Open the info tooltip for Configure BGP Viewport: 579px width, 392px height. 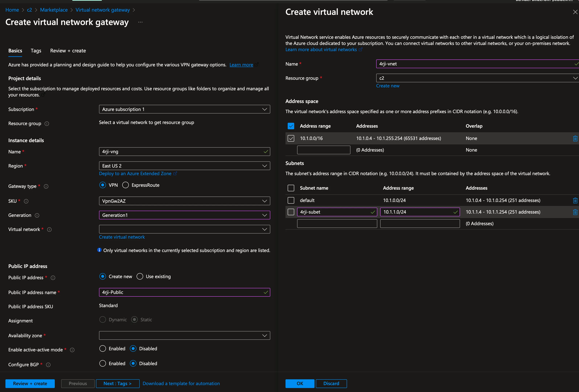[x=48, y=365]
